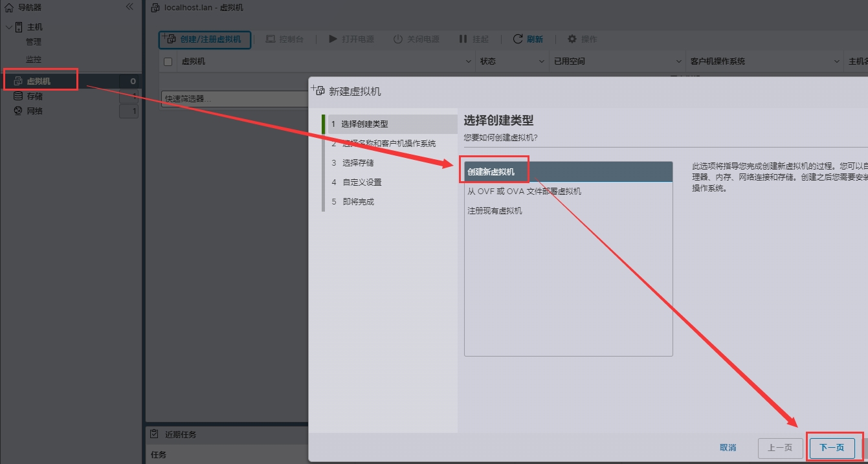This screenshot has height=464, width=868.
Task: Select Network (网络) in the navigator
Action: (x=34, y=111)
